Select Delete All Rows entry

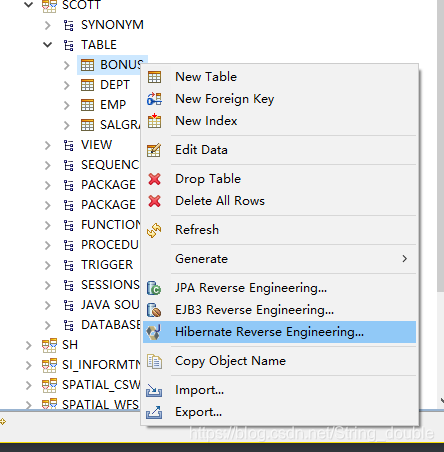(x=279, y=201)
